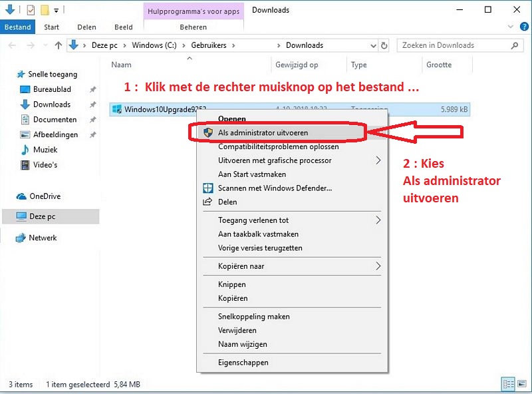Click the Muziek music note icon in sidebar
532x394 pixels.
(x=25, y=150)
